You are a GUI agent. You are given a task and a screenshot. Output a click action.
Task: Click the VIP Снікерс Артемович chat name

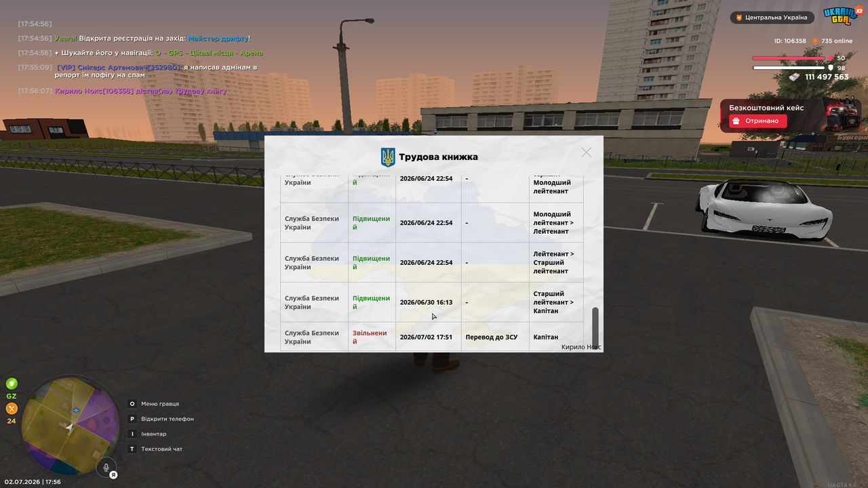click(x=119, y=67)
